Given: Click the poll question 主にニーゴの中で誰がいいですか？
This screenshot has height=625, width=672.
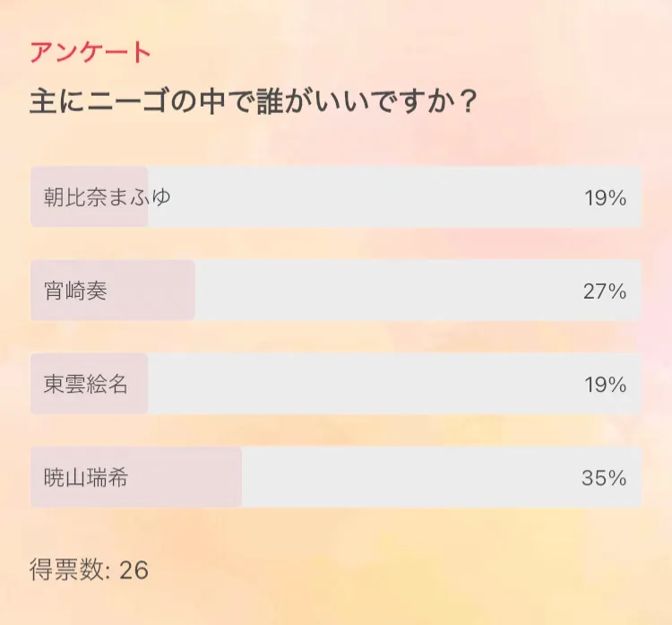Looking at the screenshot, I should [253, 100].
